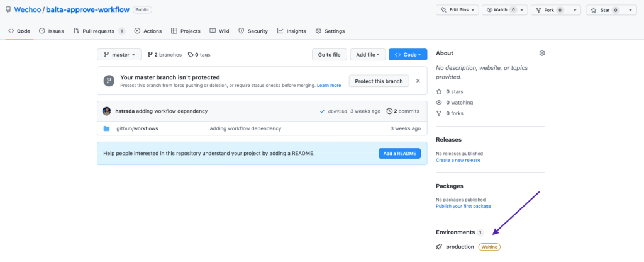Viewport: 644px width, 262px height.
Task: Open the Projects tab
Action: tap(186, 31)
